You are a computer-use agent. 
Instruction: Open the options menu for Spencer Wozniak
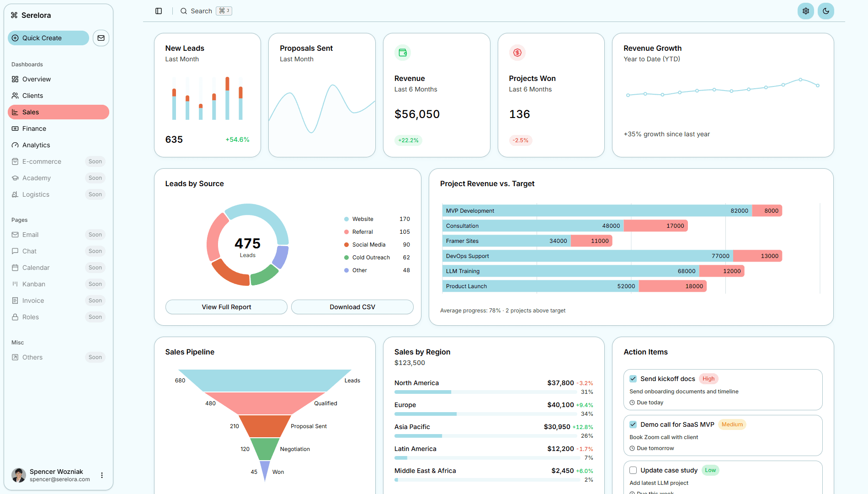click(x=101, y=475)
